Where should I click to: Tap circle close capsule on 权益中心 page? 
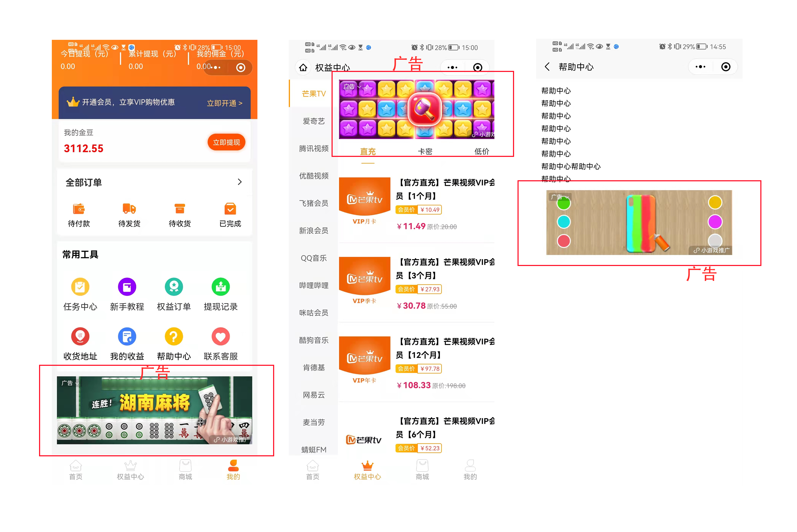pos(478,67)
